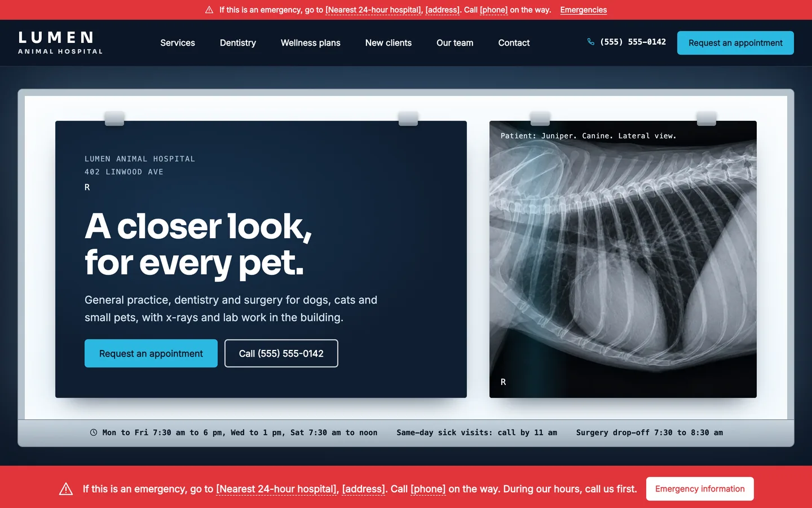812x508 pixels.
Task: Click the warning triangle in the bottom emergency bar
Action: [66, 489]
